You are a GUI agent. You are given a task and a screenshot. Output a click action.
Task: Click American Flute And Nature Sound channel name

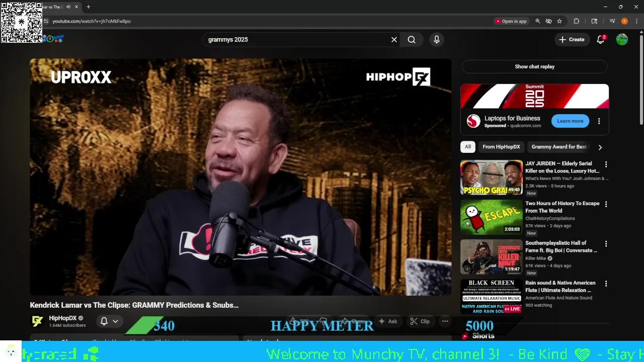558,298
